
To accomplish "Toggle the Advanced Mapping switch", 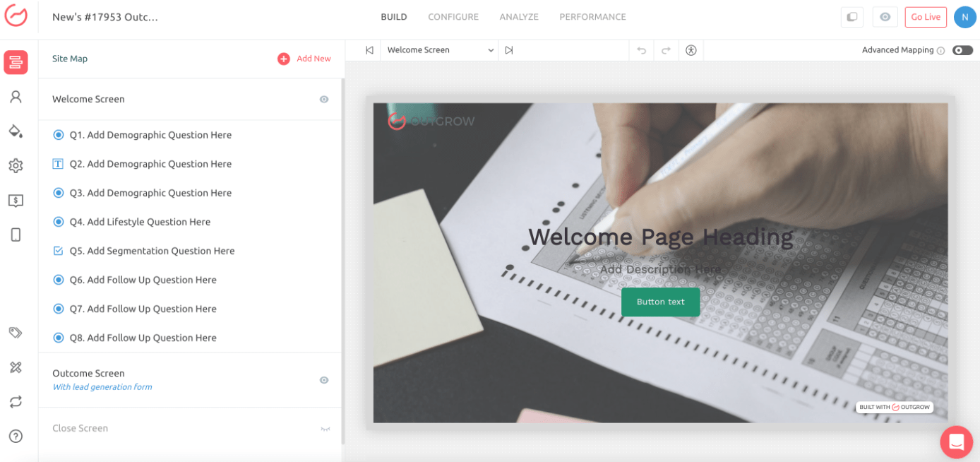I will pyautogui.click(x=962, y=50).
